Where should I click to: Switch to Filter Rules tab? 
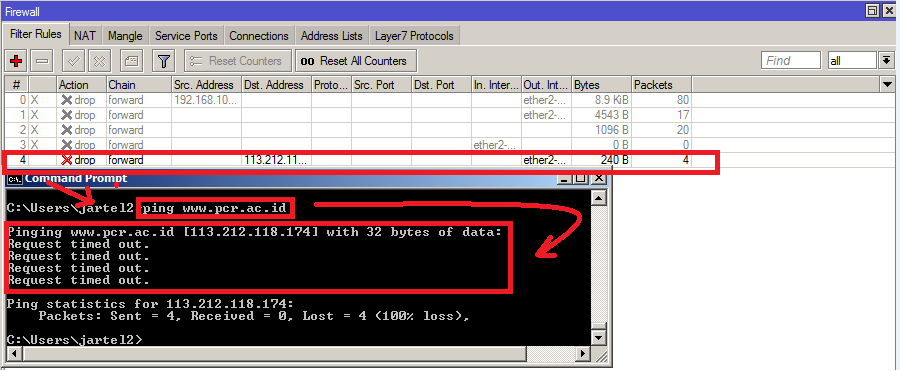[36, 34]
